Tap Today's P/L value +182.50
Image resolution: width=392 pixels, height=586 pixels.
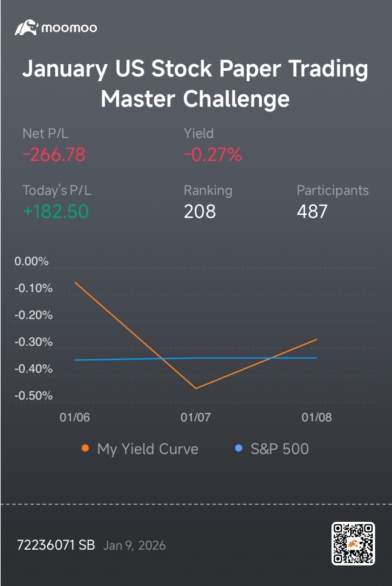(x=56, y=211)
